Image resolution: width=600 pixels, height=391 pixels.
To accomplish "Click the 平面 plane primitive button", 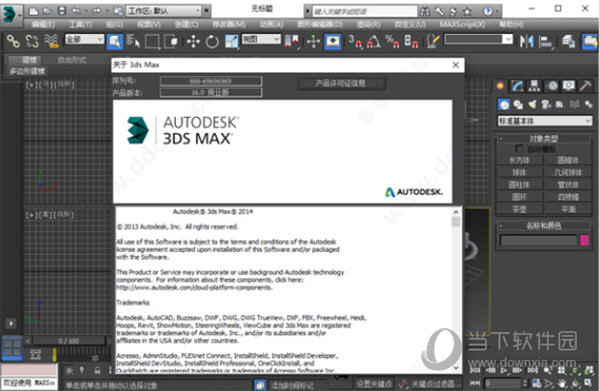I will point(568,209).
